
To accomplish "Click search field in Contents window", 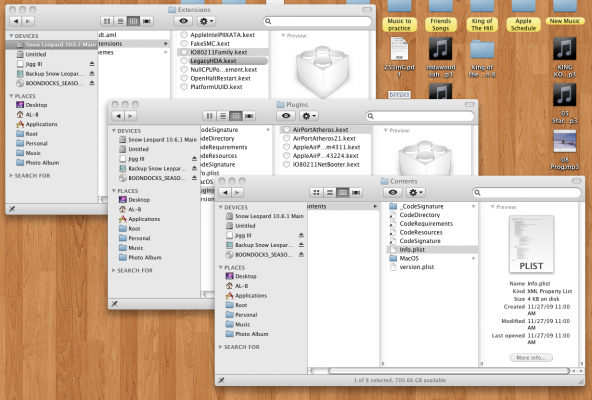I will pyautogui.click(x=527, y=193).
